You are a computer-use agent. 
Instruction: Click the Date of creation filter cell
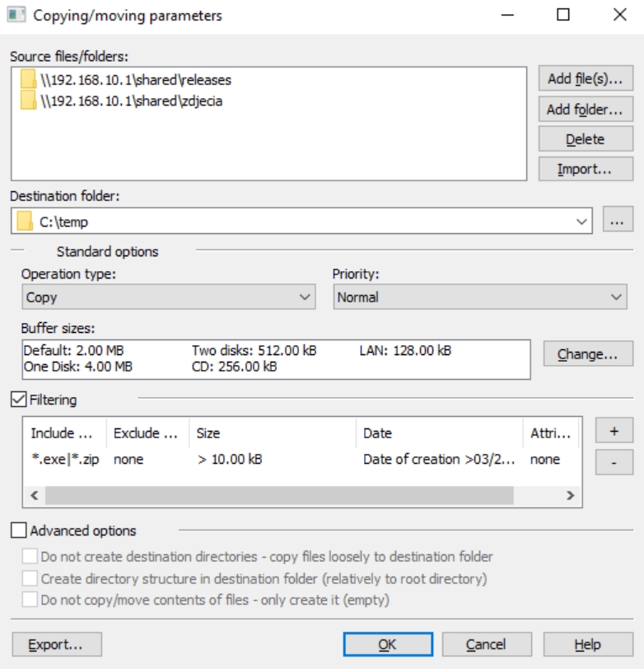(x=439, y=459)
